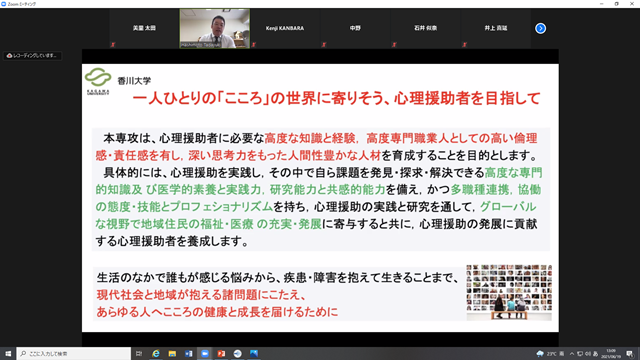Viewport: 640px width, 360px height.
Task: Open the weather widget showing 23°C
Action: click(548, 353)
